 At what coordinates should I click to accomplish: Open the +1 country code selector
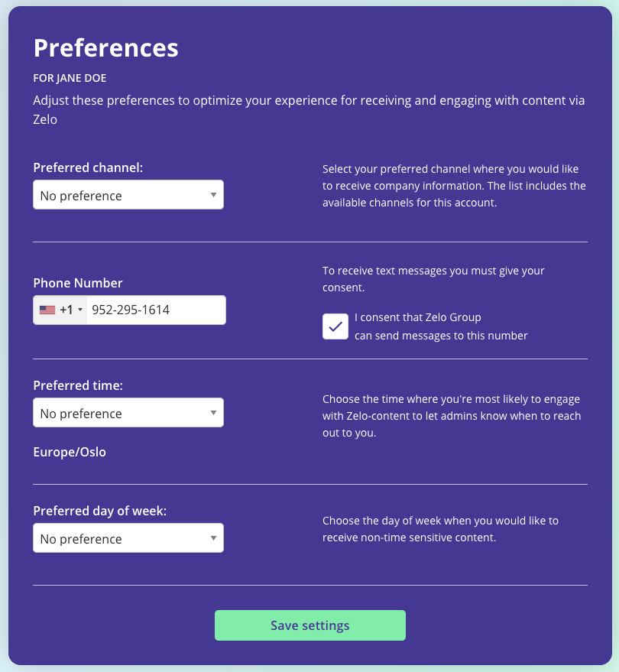(x=60, y=310)
